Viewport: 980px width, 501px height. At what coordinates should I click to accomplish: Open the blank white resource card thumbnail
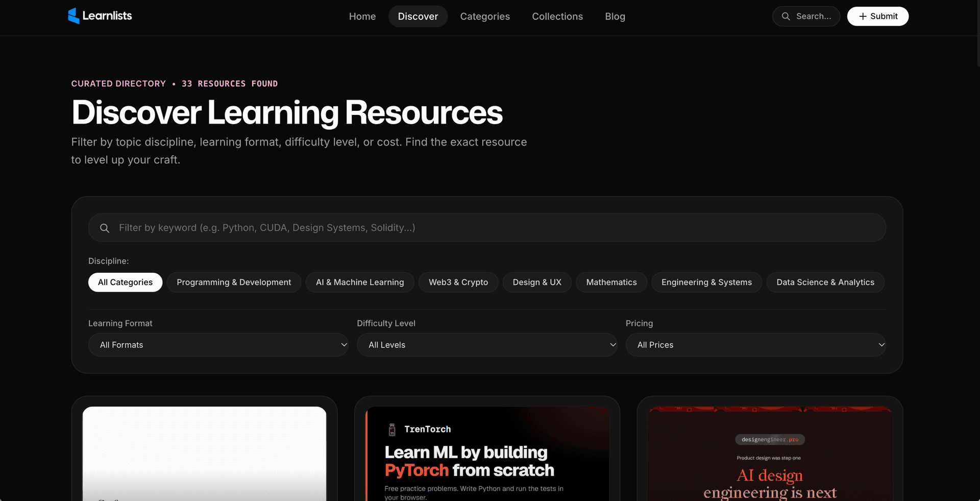204,454
